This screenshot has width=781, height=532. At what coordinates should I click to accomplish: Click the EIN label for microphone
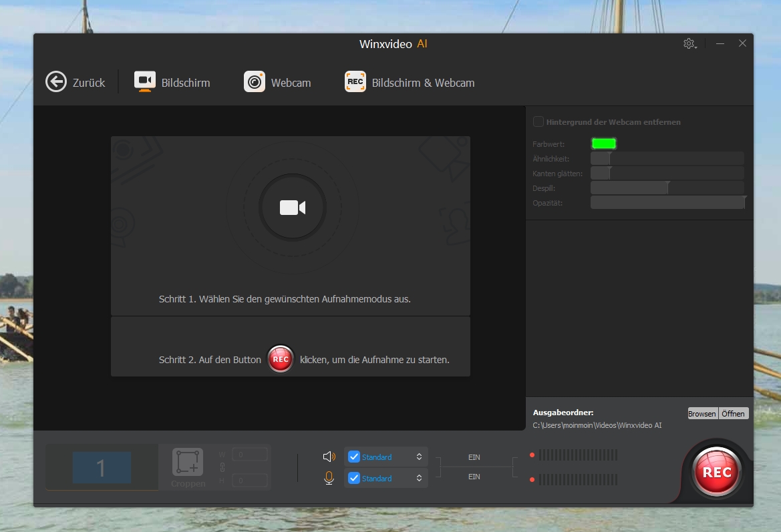coord(474,476)
